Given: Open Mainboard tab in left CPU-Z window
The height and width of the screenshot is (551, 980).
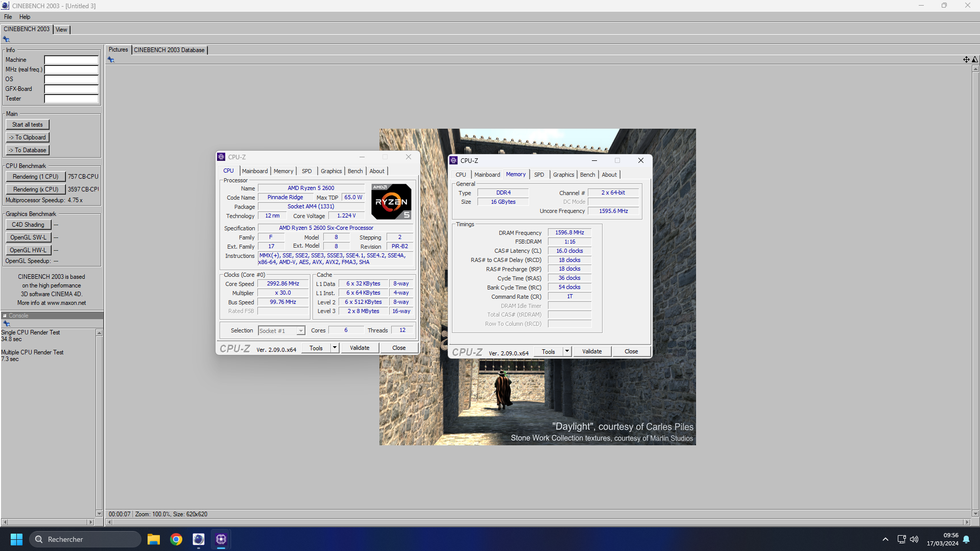Looking at the screenshot, I should [255, 171].
